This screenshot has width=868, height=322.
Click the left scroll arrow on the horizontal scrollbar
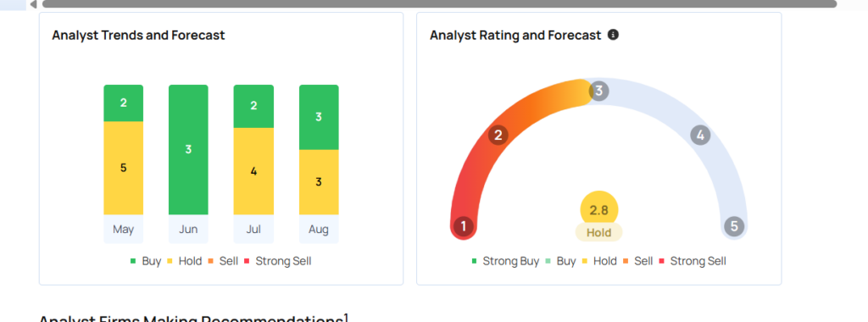[x=33, y=4]
